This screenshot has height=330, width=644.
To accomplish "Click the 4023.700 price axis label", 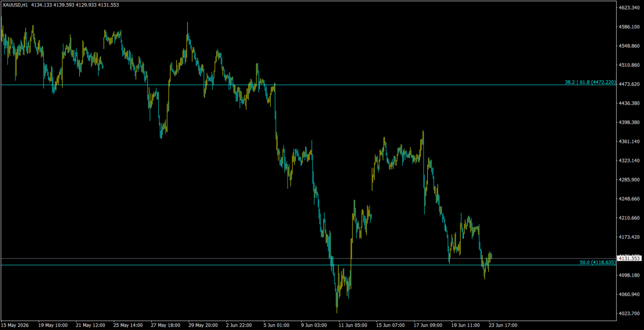I will (x=629, y=314).
